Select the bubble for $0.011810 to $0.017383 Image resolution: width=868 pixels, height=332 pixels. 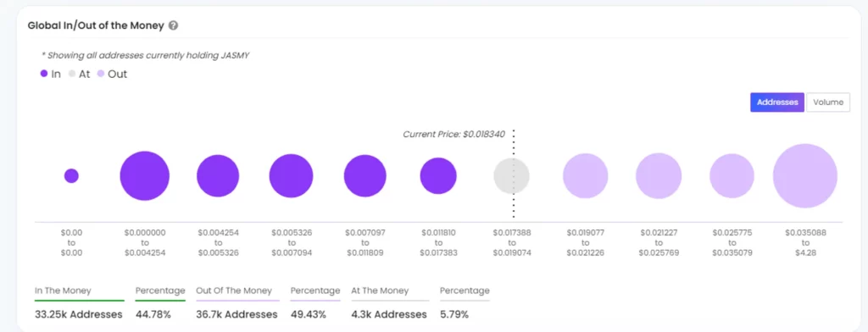click(x=438, y=176)
